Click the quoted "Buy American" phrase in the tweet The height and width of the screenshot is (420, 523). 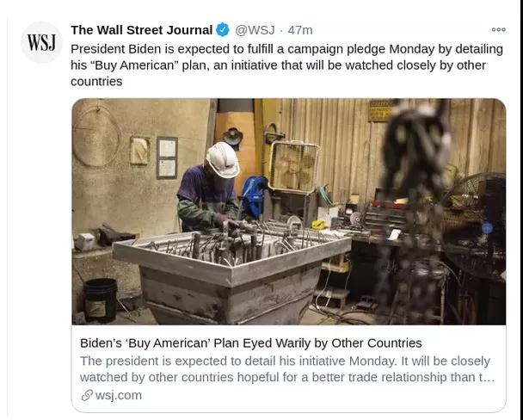[135, 65]
